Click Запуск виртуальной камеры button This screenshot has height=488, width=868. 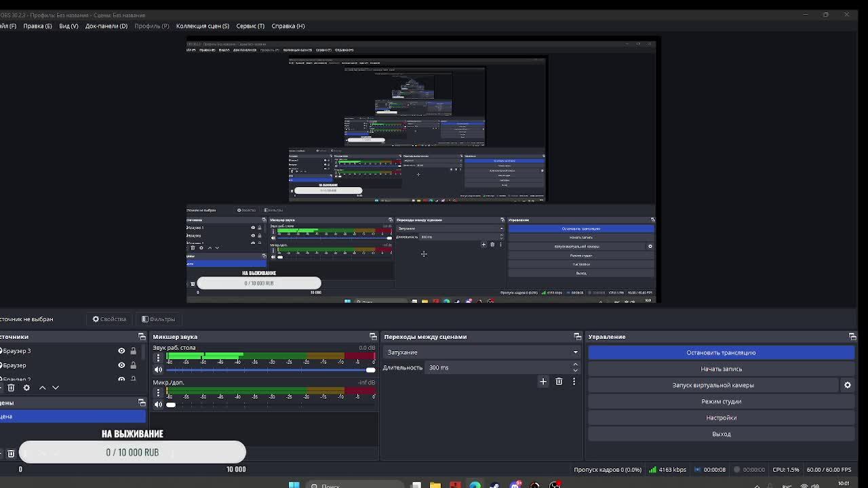tap(713, 385)
